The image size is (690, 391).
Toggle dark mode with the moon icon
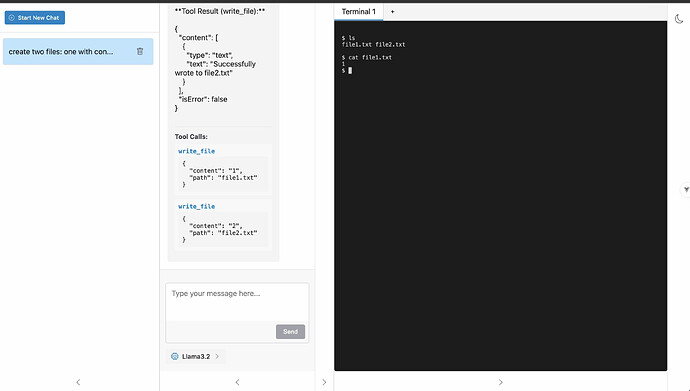pos(679,18)
